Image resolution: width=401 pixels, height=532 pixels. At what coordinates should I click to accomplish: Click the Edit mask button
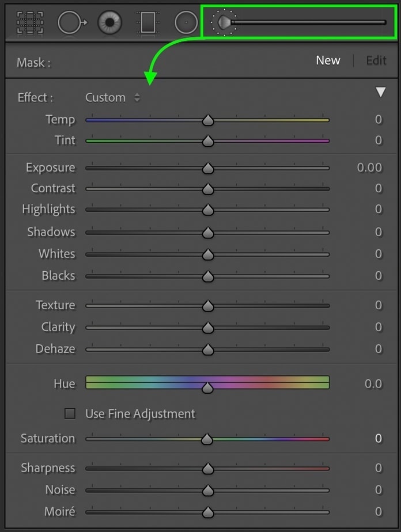(376, 60)
